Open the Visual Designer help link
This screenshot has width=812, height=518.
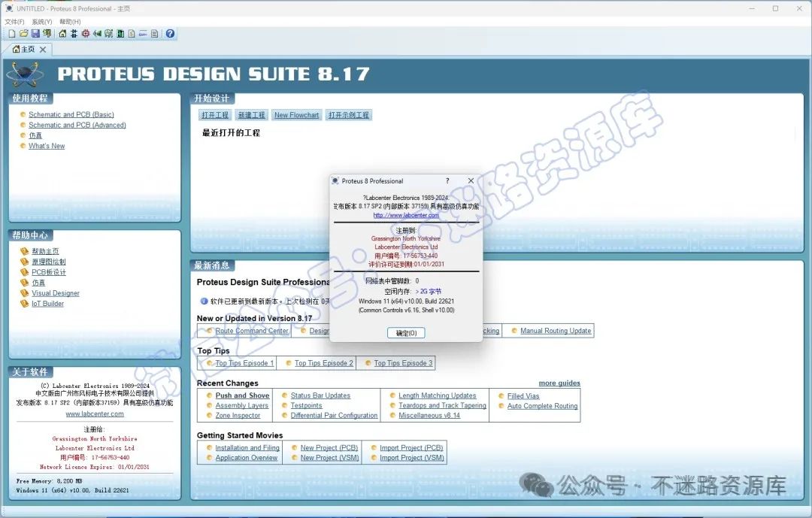click(x=56, y=293)
